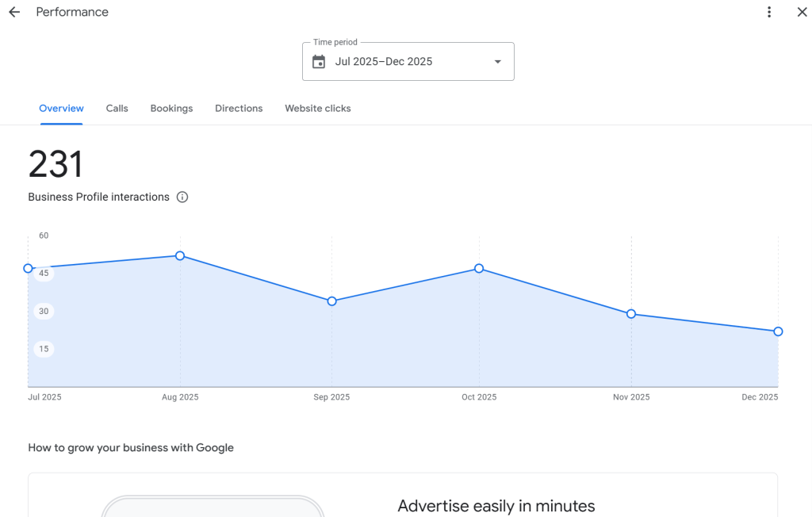Switch to the Calls tab
Viewport: 812px width, 517px height.
(117, 108)
